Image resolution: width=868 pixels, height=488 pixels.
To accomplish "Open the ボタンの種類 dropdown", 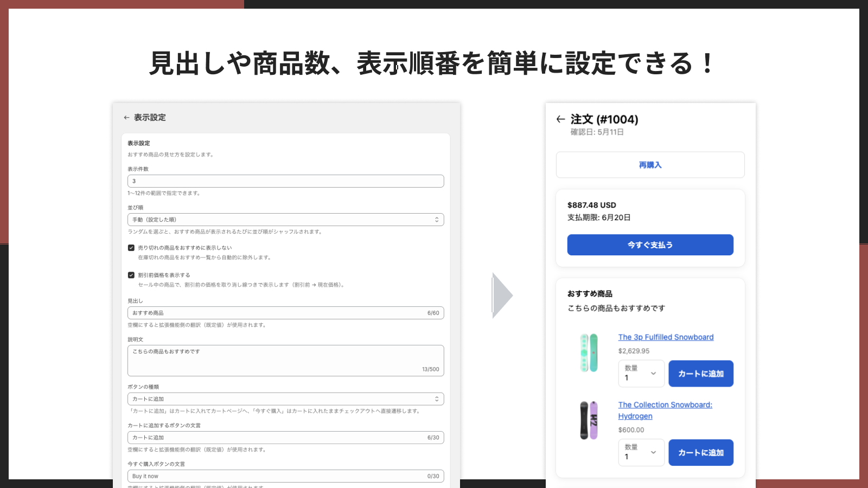I will 286,399.
